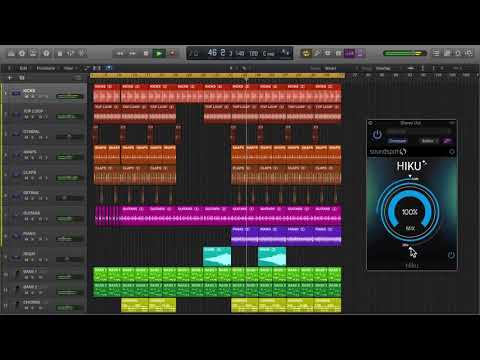Viewport: 480px width, 360px height.
Task: Open the Edit menu in Tracks area
Action: (x=23, y=68)
